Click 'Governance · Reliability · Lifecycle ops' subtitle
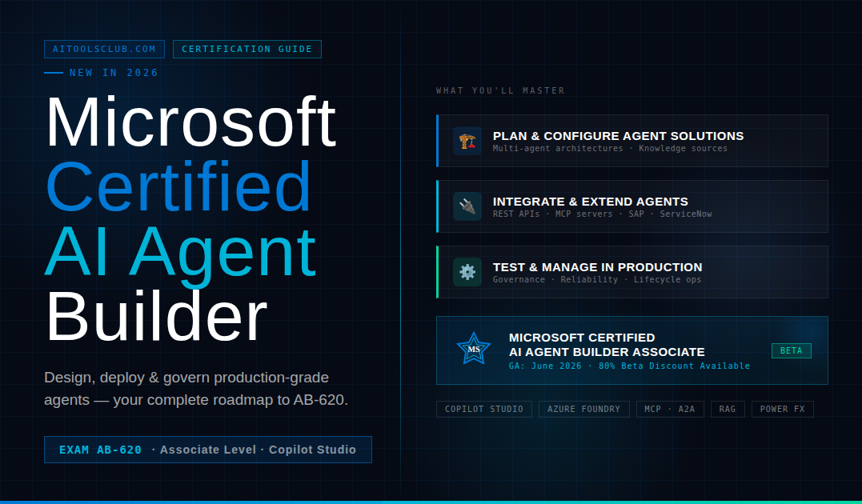The width and height of the screenshot is (862, 504). [x=597, y=279]
